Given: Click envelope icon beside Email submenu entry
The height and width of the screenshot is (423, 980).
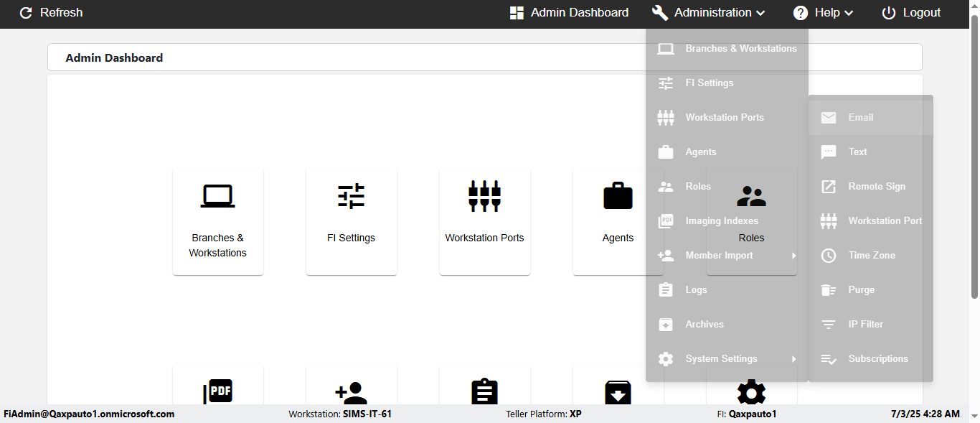Looking at the screenshot, I should (x=829, y=118).
